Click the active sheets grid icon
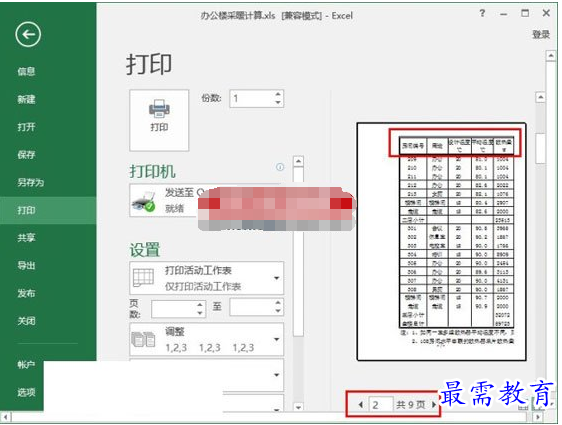This screenshot has height=425, width=562. [143, 277]
